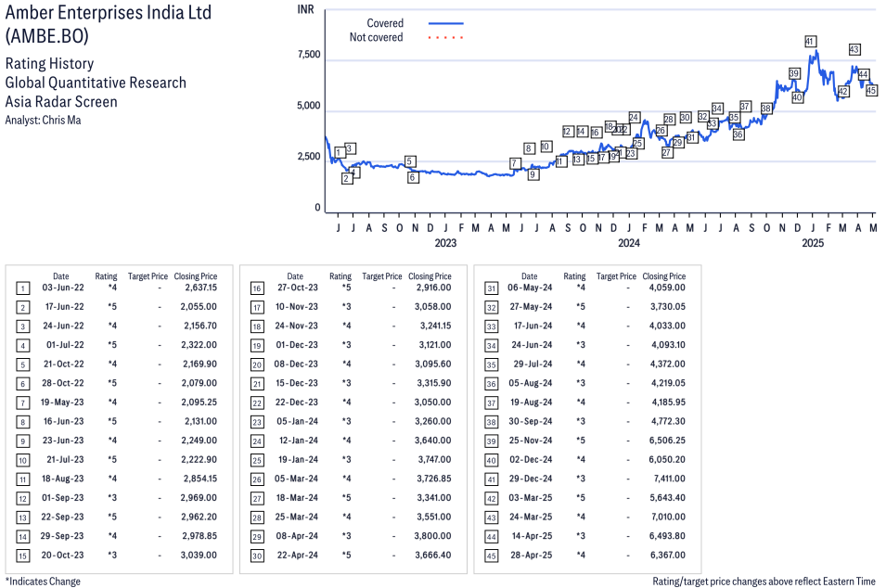The image size is (886, 588).
Task: Click numbered box 16 in the table
Action: pos(257,288)
